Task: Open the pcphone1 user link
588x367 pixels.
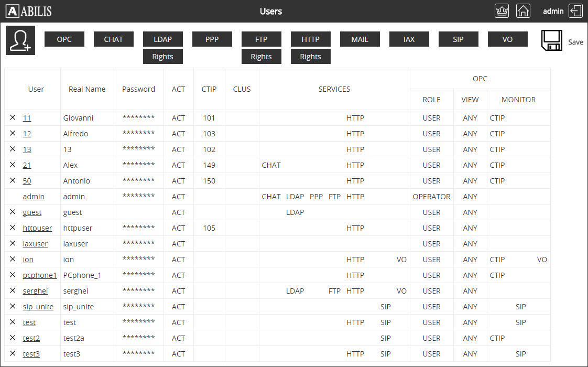Action: pos(40,275)
